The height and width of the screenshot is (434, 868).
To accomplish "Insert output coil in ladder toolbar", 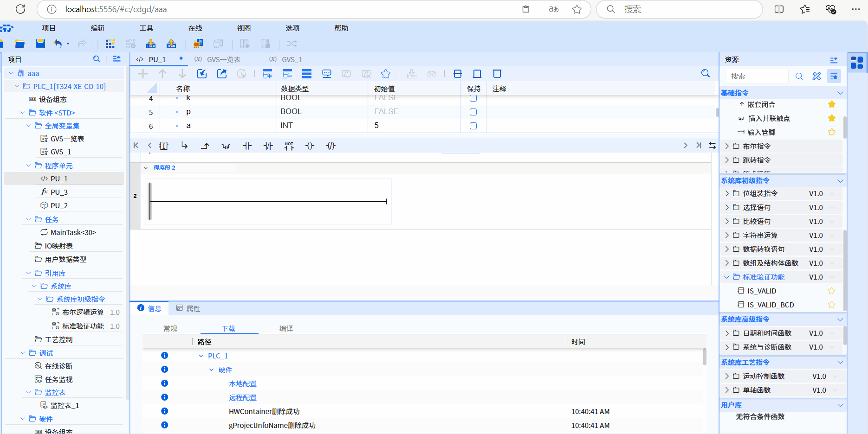I will pyautogui.click(x=310, y=146).
